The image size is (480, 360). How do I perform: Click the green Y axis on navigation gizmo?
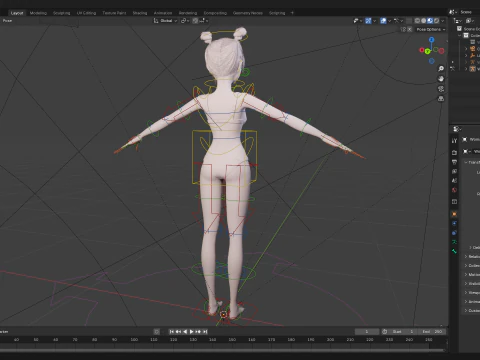point(427,51)
